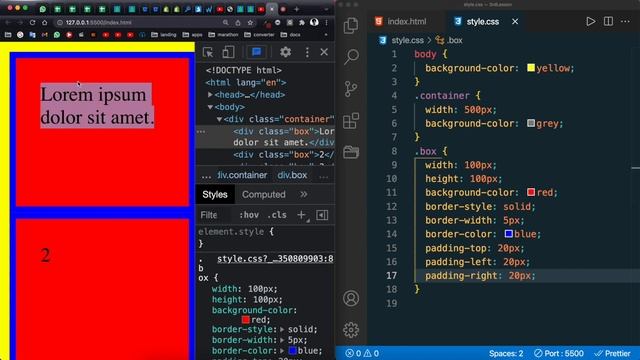This screenshot has height=360, width=640.
Task: Expand border-style shorthand in Styles pane
Action: [x=282, y=329]
